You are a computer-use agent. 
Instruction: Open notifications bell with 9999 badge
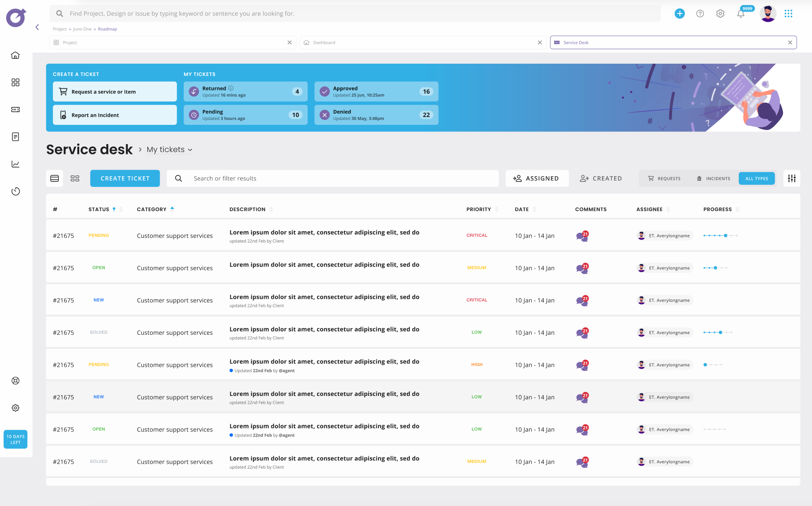(741, 14)
